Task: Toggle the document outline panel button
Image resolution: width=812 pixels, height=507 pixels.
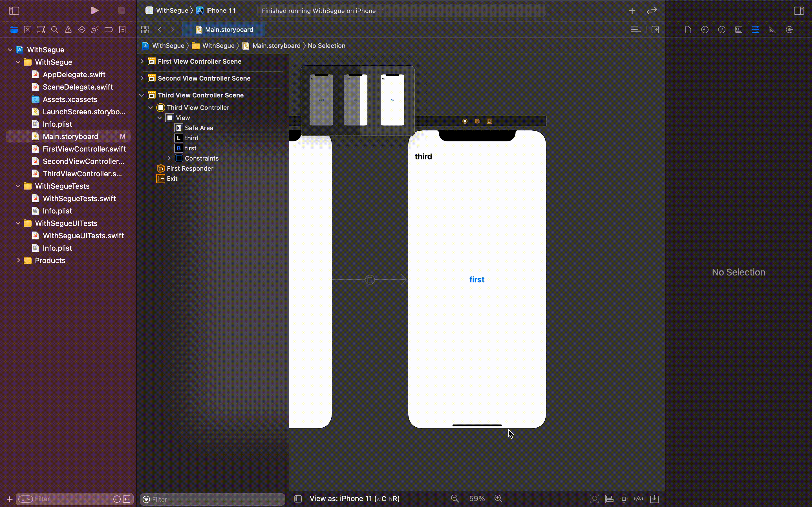Action: tap(298, 499)
